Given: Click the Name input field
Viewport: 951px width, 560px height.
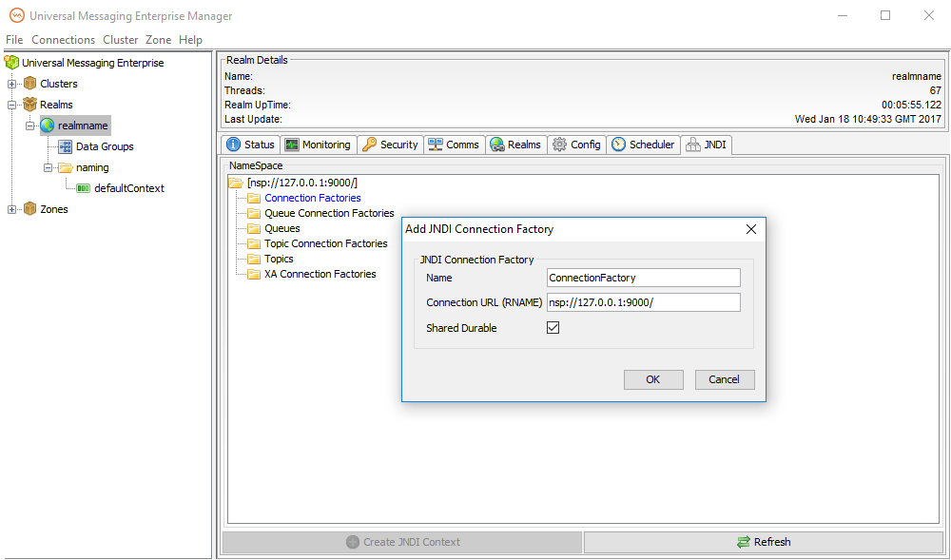Looking at the screenshot, I should coord(644,278).
